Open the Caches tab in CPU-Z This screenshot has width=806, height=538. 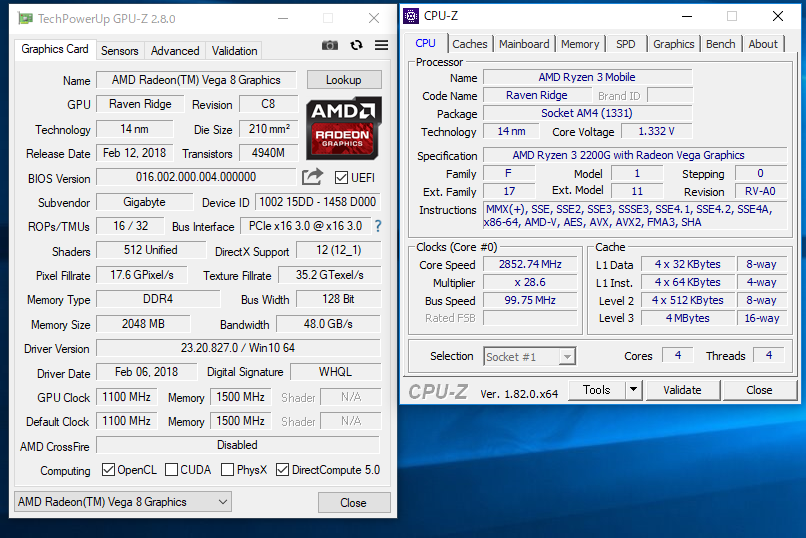coord(470,44)
